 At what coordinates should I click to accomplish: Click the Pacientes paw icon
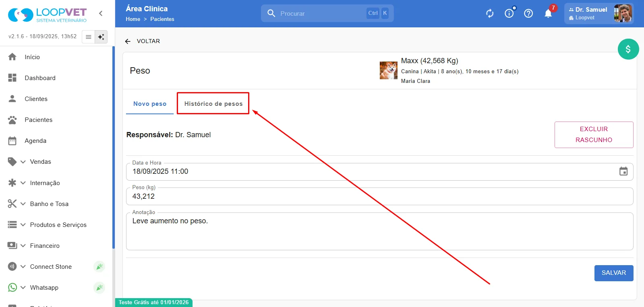(x=12, y=120)
